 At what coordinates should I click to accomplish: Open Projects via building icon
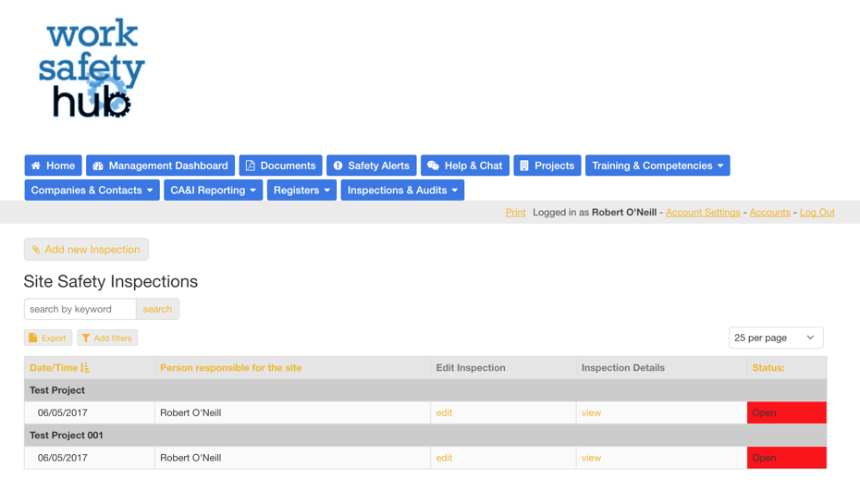(x=524, y=166)
